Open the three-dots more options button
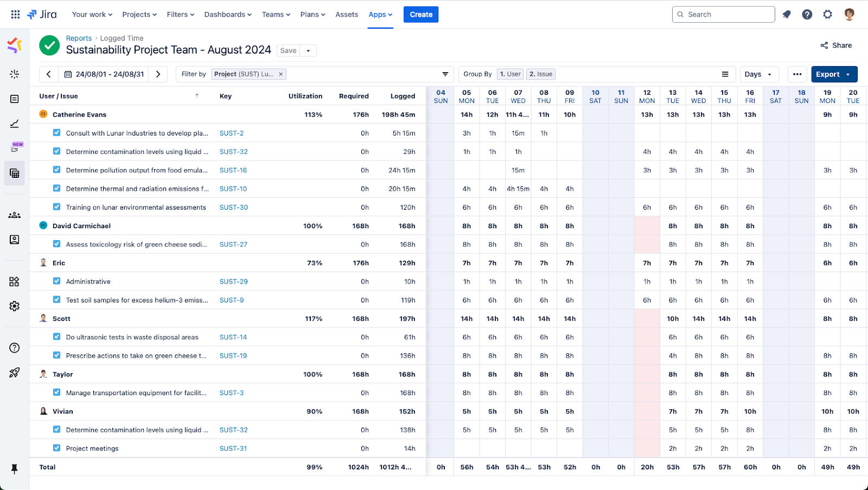868x490 pixels. (797, 74)
